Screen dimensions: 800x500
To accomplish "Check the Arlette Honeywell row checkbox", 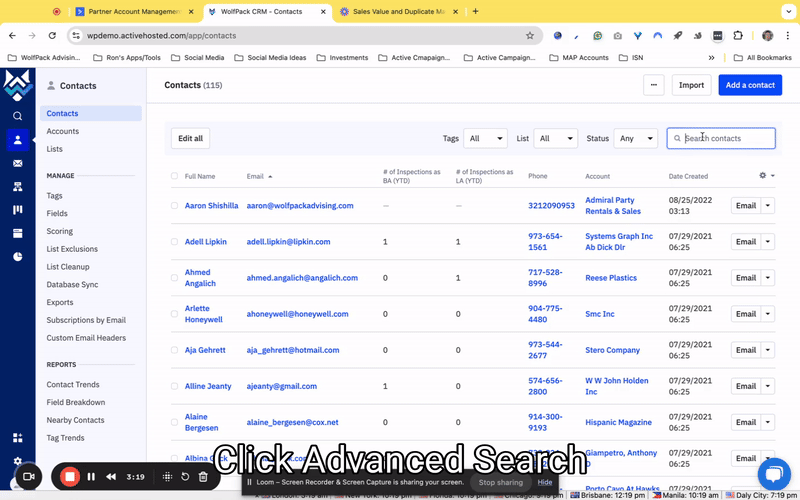I will point(174,314).
